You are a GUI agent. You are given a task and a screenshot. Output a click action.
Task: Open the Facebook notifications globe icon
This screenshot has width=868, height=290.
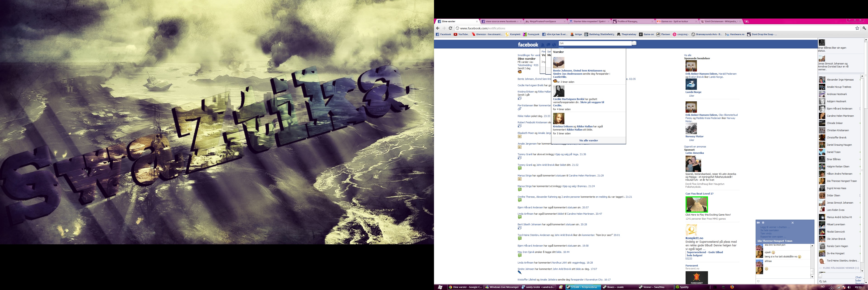pos(554,45)
